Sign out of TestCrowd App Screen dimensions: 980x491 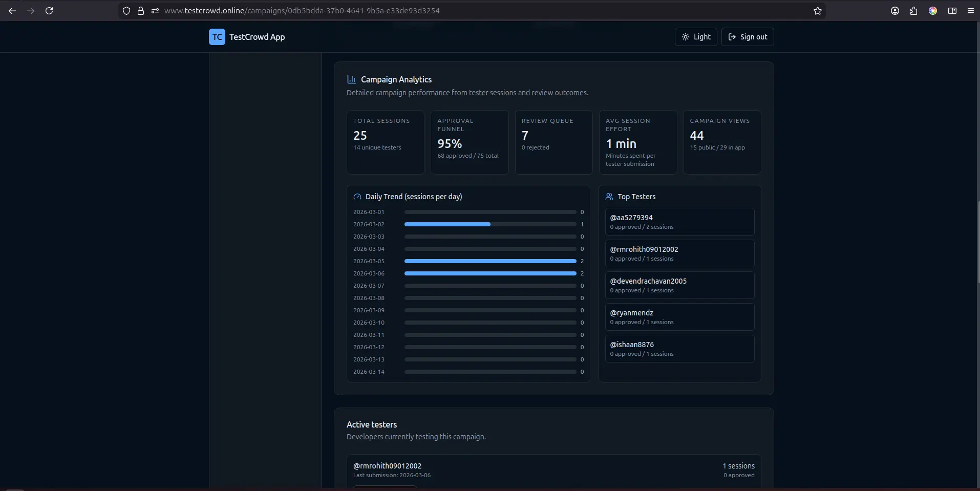click(x=748, y=37)
